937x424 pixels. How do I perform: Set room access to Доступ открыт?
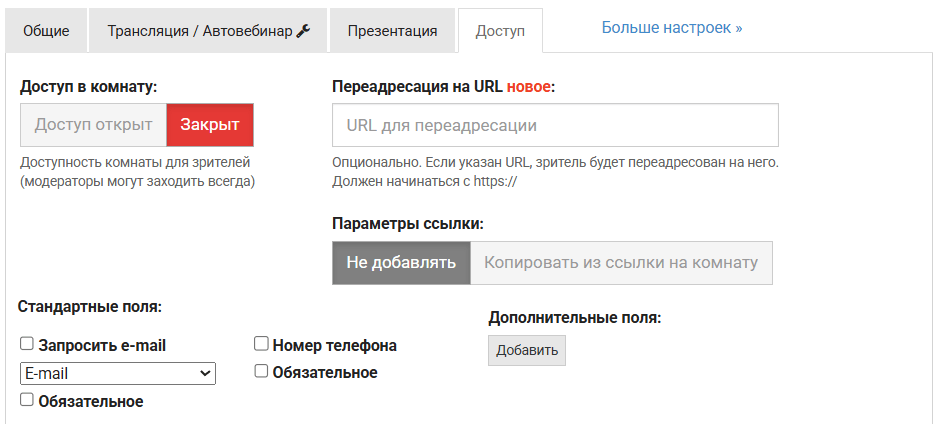pos(93,125)
